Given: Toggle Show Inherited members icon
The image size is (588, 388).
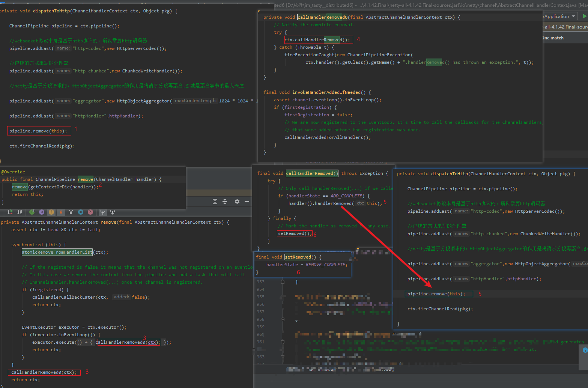Looking at the screenshot, I should click(32, 212).
